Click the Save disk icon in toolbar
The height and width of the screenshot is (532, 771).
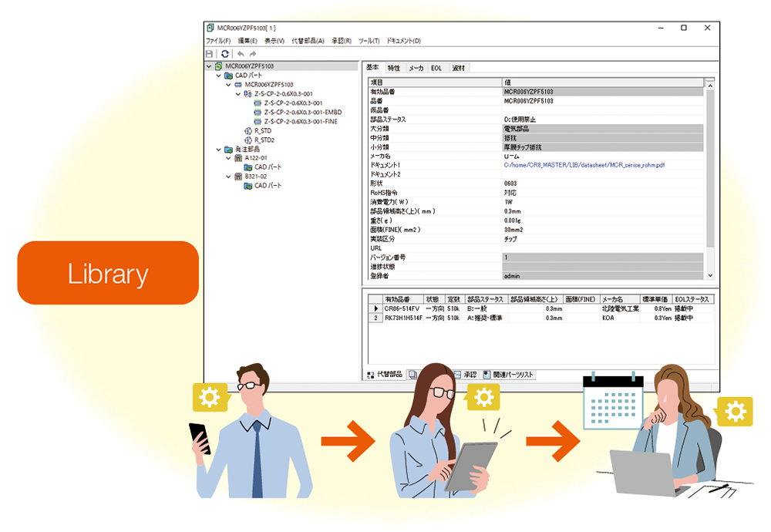click(x=210, y=54)
